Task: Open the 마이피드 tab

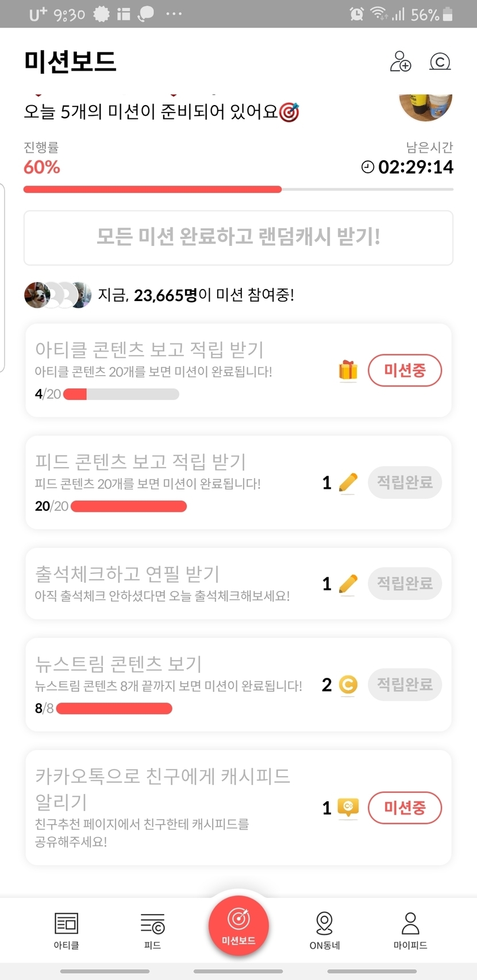Action: (x=410, y=930)
